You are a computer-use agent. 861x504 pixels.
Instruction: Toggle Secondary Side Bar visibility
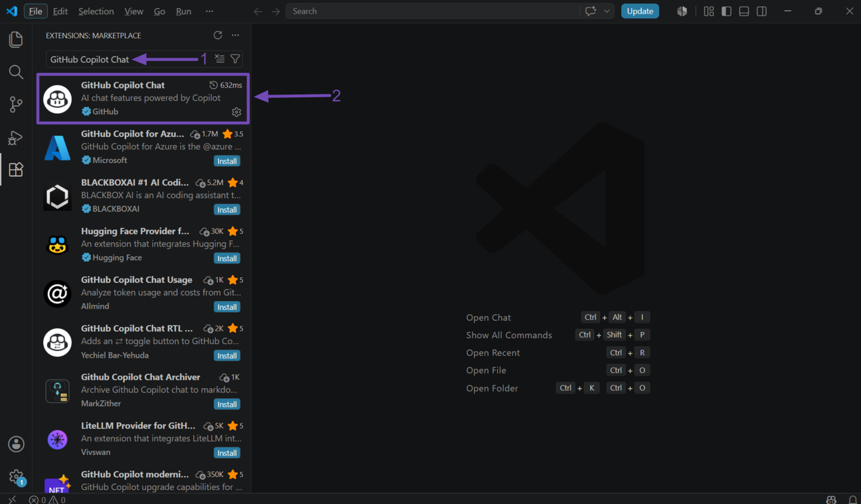pos(761,12)
